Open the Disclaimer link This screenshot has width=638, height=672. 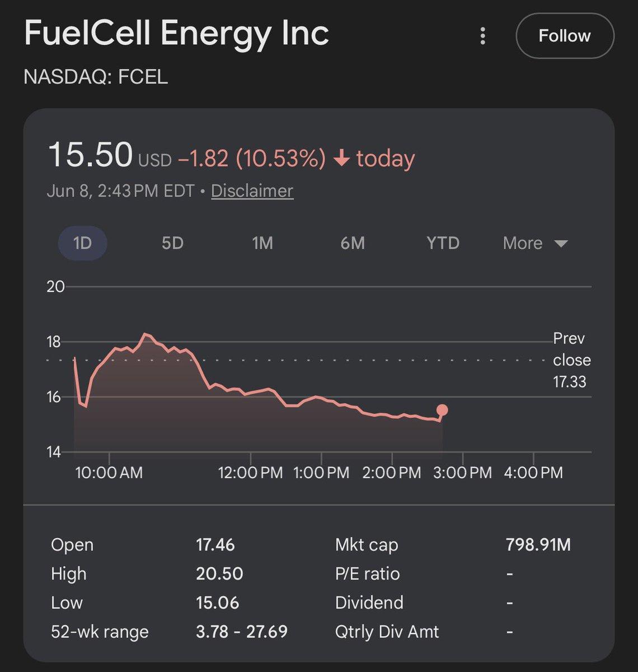click(252, 191)
